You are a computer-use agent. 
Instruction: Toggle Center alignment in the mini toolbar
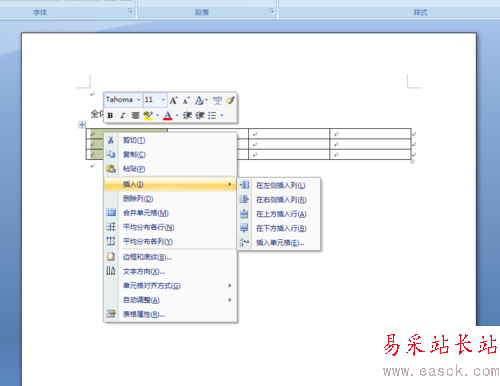point(135,116)
